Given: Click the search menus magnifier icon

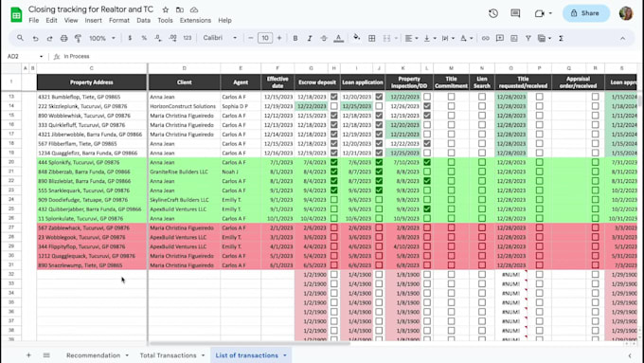Looking at the screenshot, I should pyautogui.click(x=20, y=38).
